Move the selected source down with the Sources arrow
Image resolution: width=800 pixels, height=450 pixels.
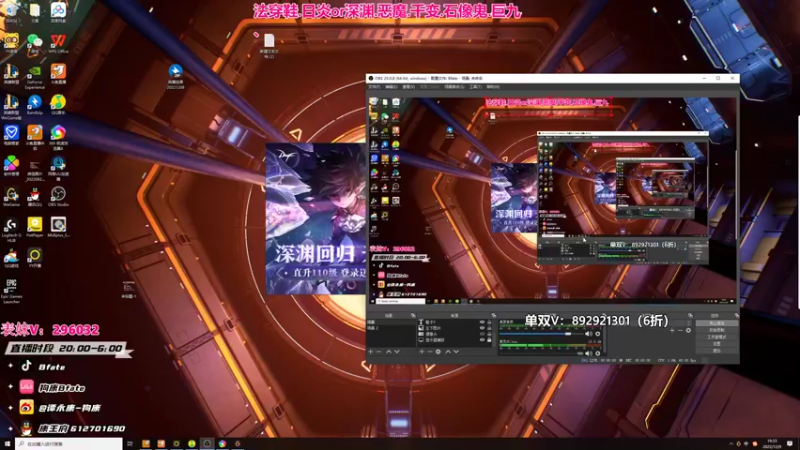456,352
